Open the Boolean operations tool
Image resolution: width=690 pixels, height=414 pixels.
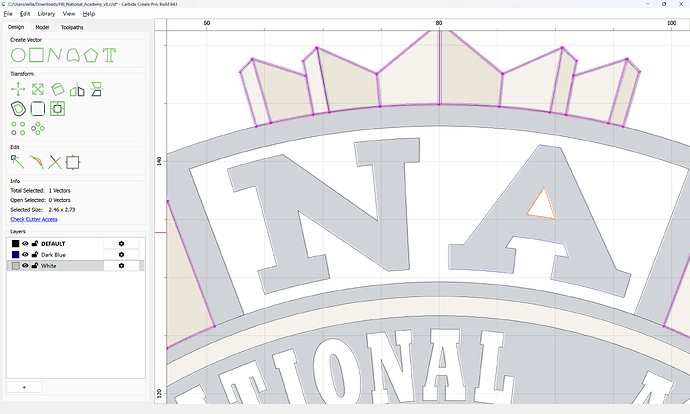click(58, 109)
